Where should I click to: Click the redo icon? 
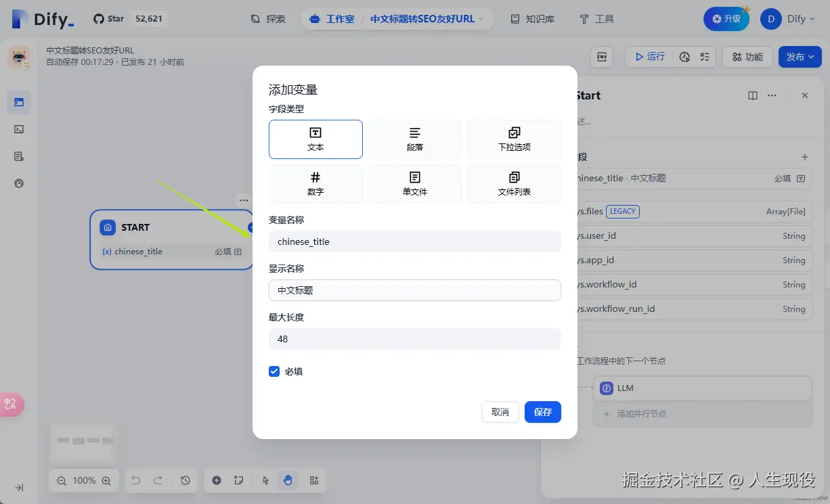click(158, 480)
